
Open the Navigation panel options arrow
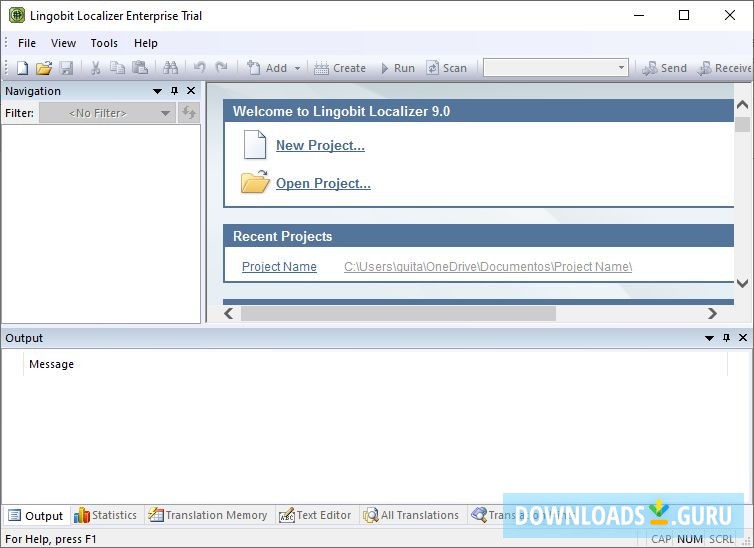click(157, 91)
